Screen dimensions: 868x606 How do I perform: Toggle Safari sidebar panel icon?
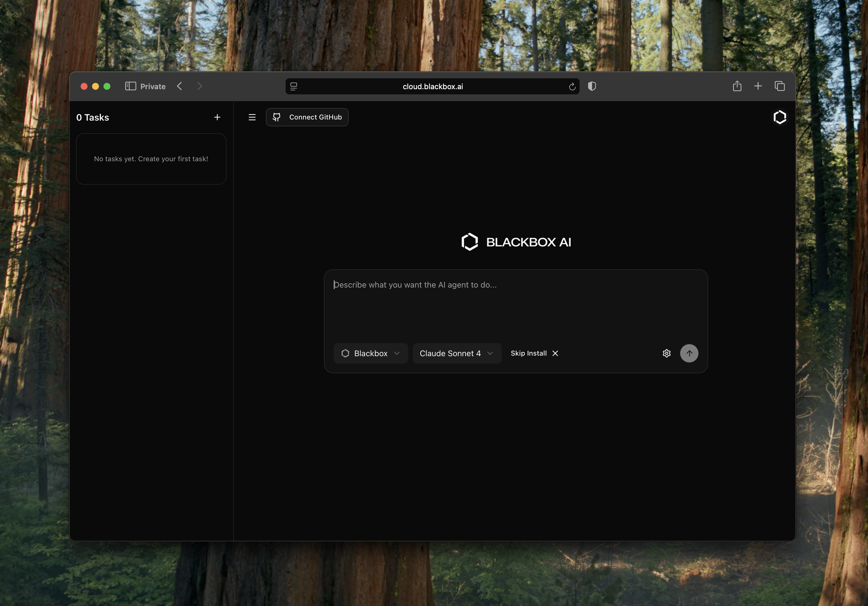[x=130, y=86]
